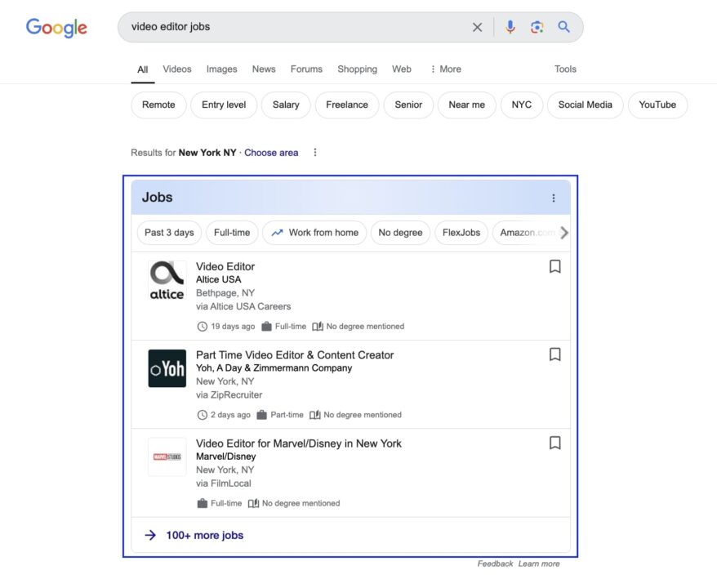Apply the Freelance suggestion chip
The height and width of the screenshot is (588, 717).
coord(347,105)
